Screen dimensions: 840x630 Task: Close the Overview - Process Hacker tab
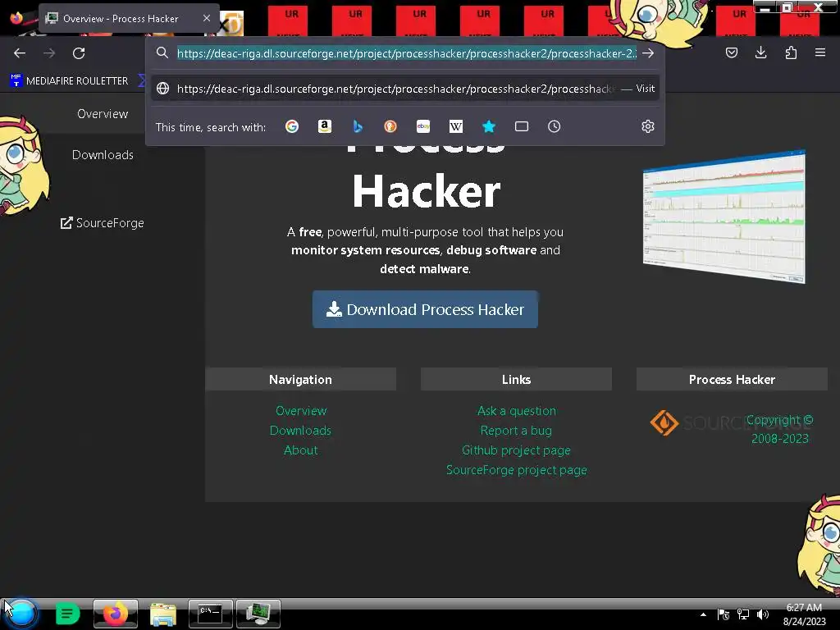[207, 18]
